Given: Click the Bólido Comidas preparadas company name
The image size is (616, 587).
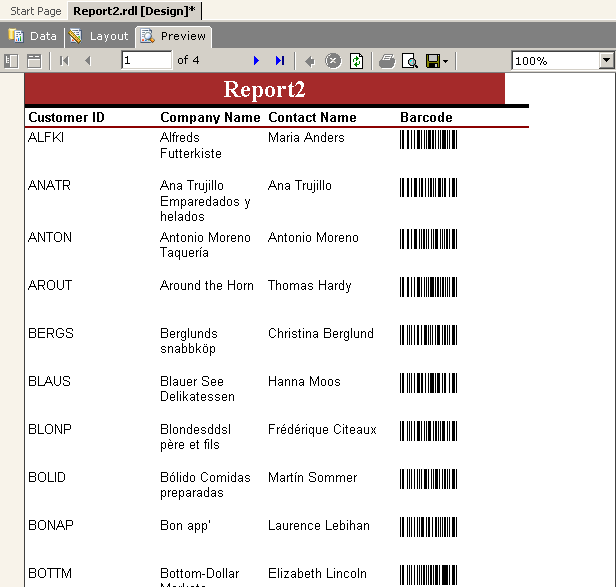Looking at the screenshot, I should (205, 485).
